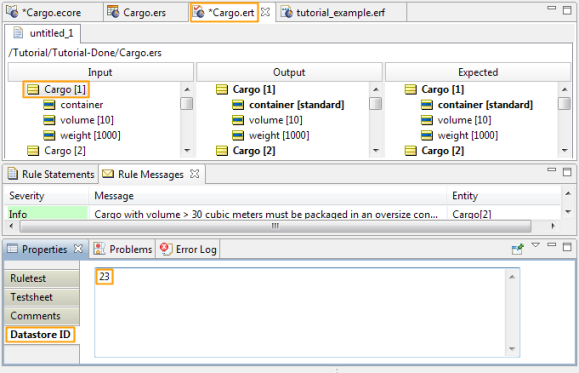Image resolution: width=579 pixels, height=373 pixels.
Task: Click the Cargo.ecore file icon
Action: 12,12
